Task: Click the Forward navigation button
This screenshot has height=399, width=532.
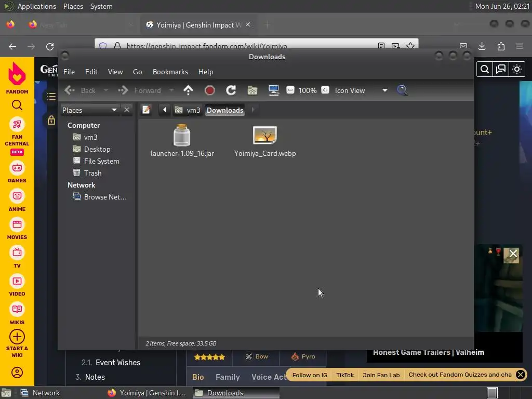Action: click(x=139, y=90)
